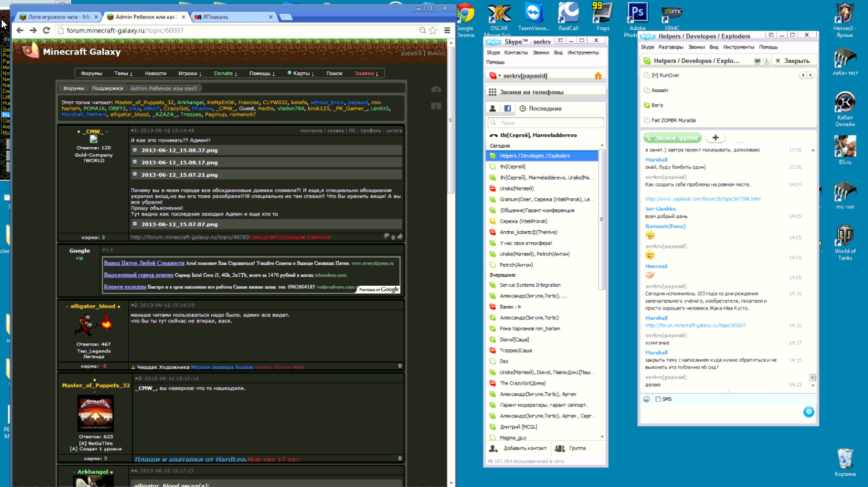
Task: Click the browser page vertical scrollbar
Action: click(x=451, y=120)
